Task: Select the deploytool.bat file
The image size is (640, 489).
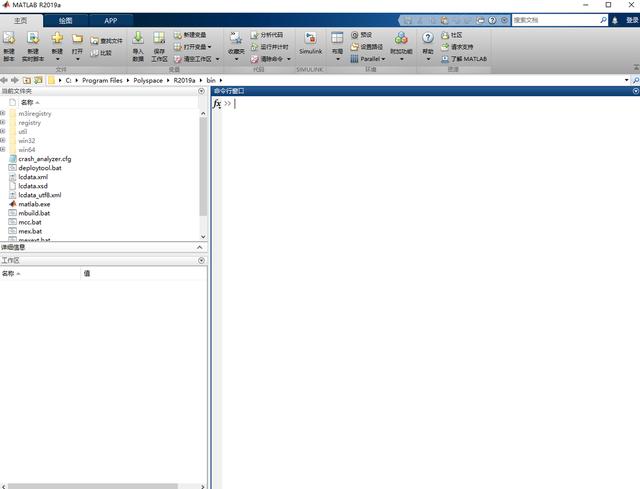Action: [x=40, y=168]
